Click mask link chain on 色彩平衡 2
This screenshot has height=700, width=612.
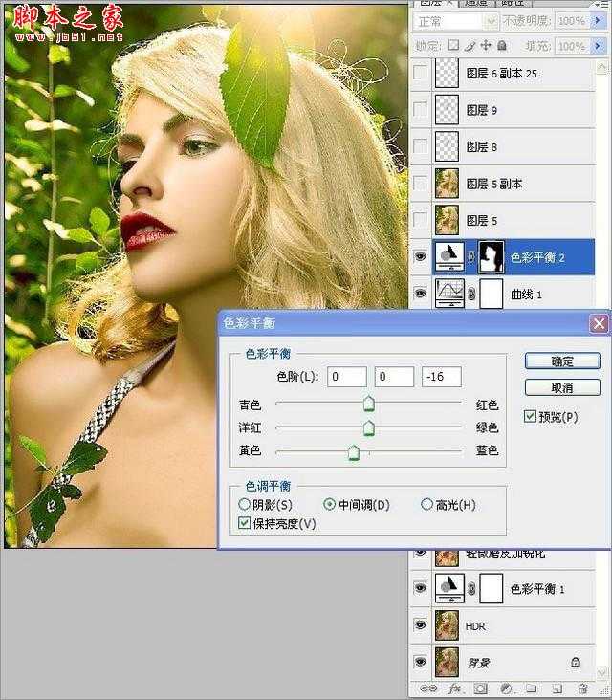[471, 256]
